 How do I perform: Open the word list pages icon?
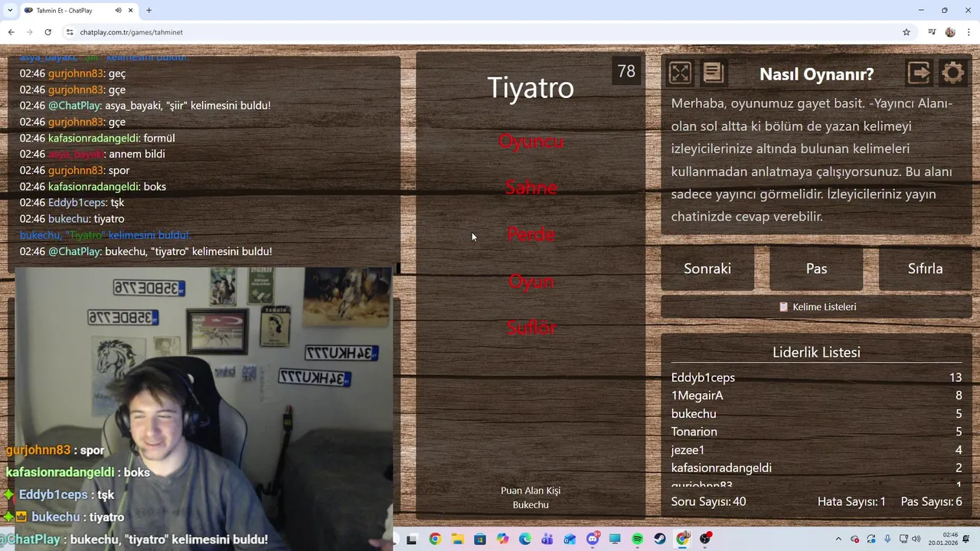click(714, 73)
